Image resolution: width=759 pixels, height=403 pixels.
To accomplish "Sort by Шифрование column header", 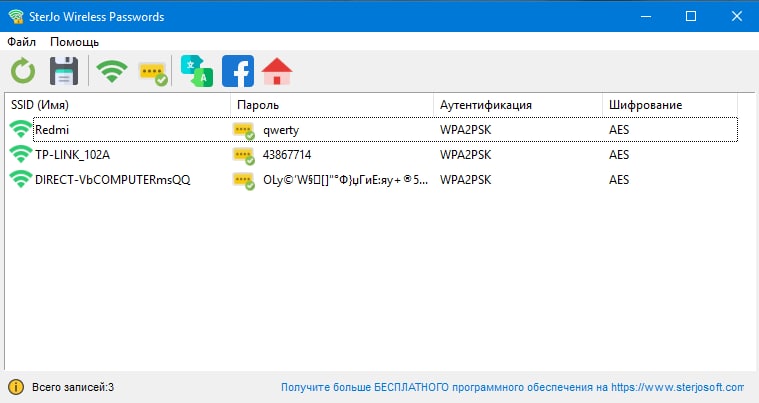I will click(x=670, y=104).
